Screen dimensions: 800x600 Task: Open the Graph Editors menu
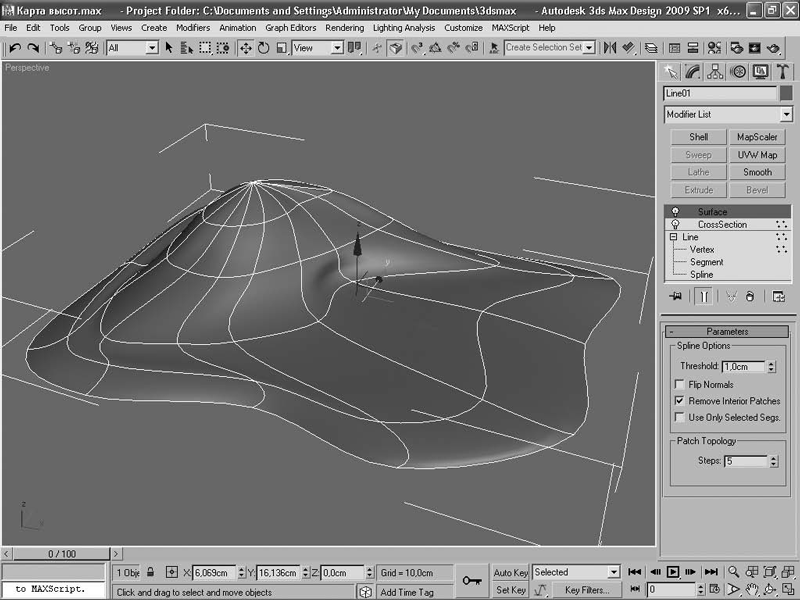pyautogui.click(x=291, y=28)
